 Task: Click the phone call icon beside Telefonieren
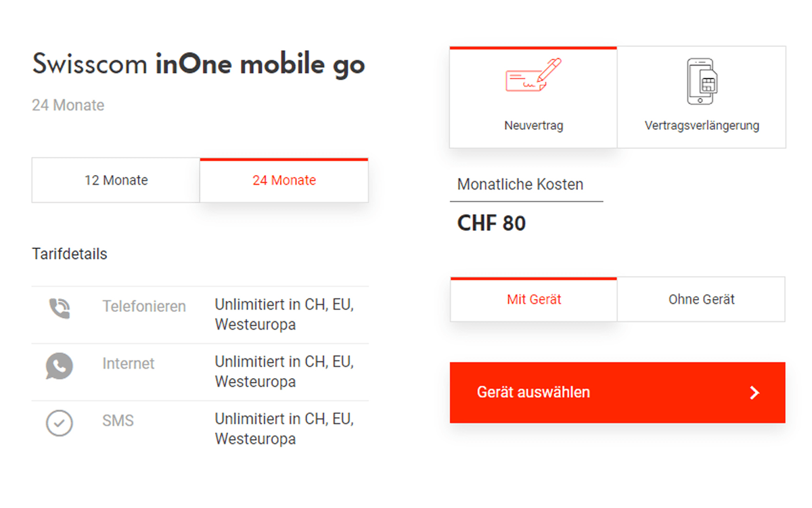pyautogui.click(x=60, y=308)
